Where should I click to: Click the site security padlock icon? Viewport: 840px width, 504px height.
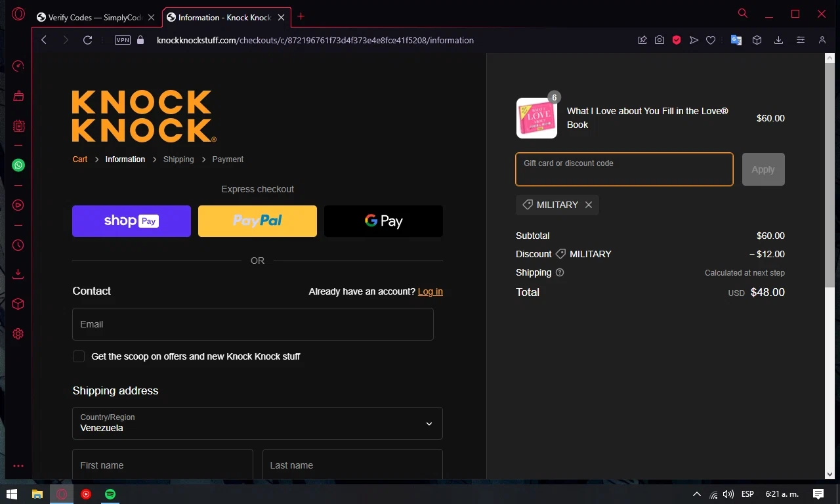pyautogui.click(x=140, y=40)
